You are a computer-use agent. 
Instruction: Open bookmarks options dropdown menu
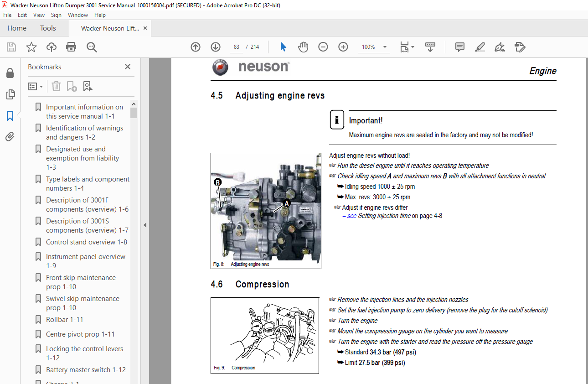[x=35, y=86]
